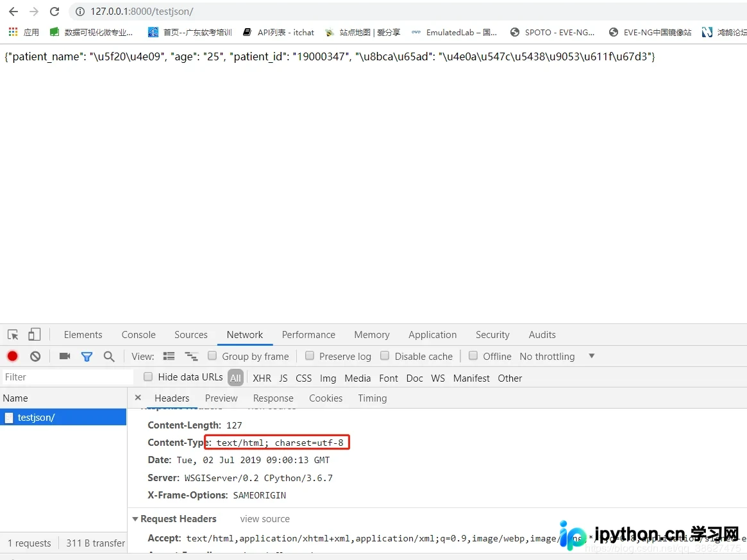
Task: Open the 站点地图 | 爱分享 bookmark
Action: tap(362, 32)
